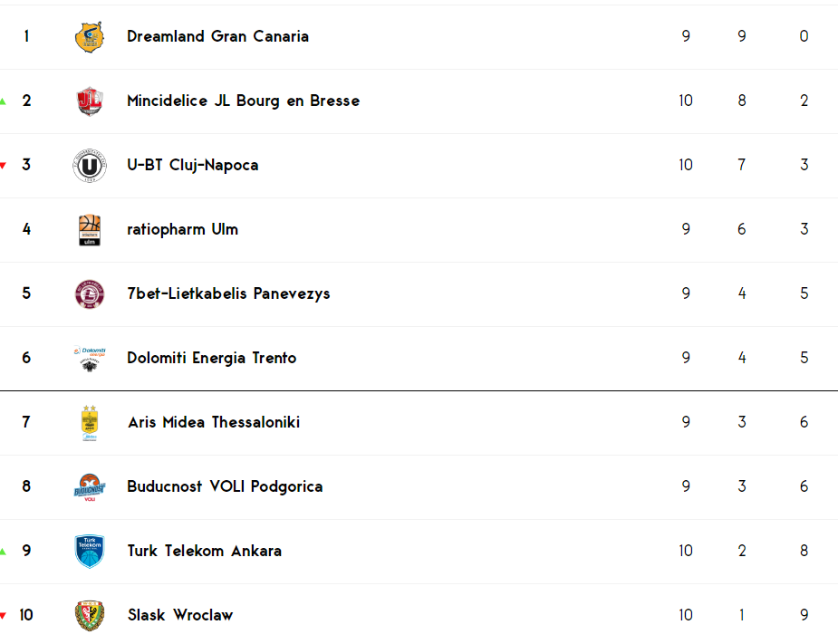
Task: Open the Dreamland Gran Canaria team page
Action: [217, 36]
